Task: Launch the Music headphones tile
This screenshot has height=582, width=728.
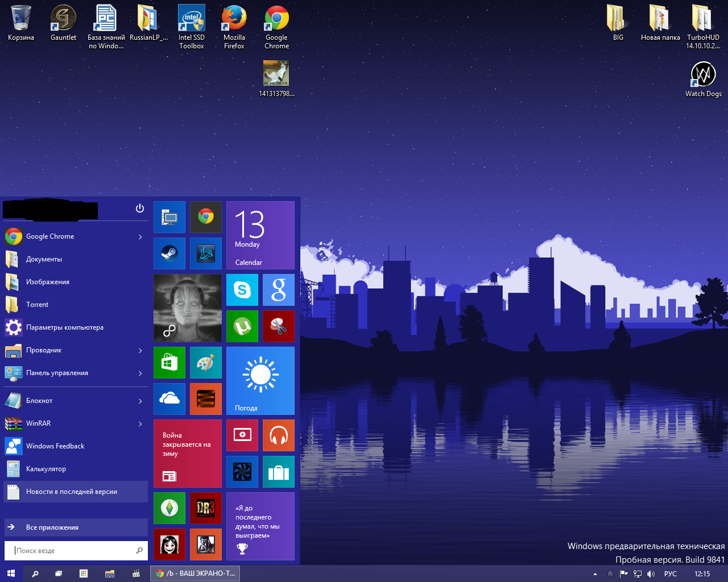Action: pos(278,435)
